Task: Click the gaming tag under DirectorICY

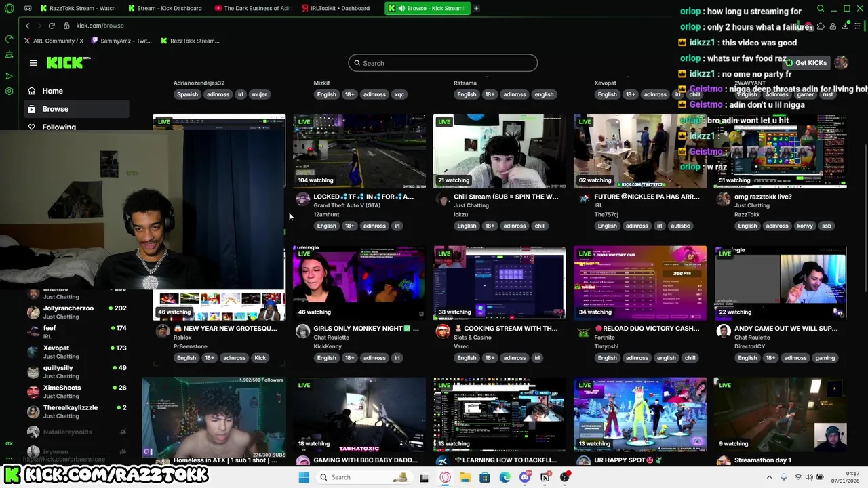Action: click(x=825, y=358)
